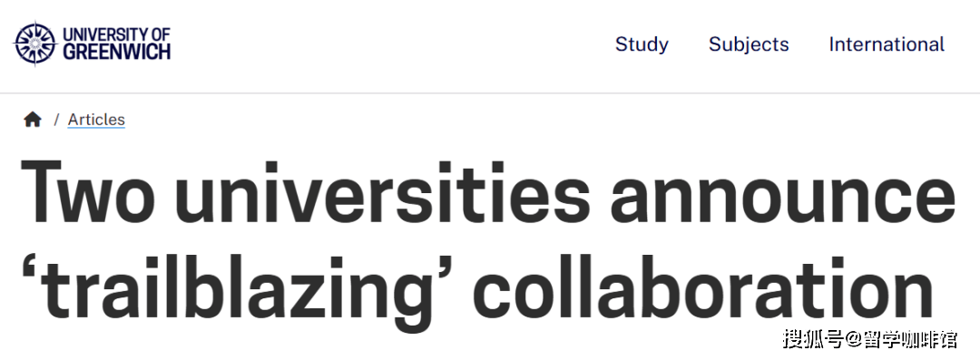Viewport: 980px width, 360px height.
Task: Open the Study menu
Action: click(x=642, y=44)
